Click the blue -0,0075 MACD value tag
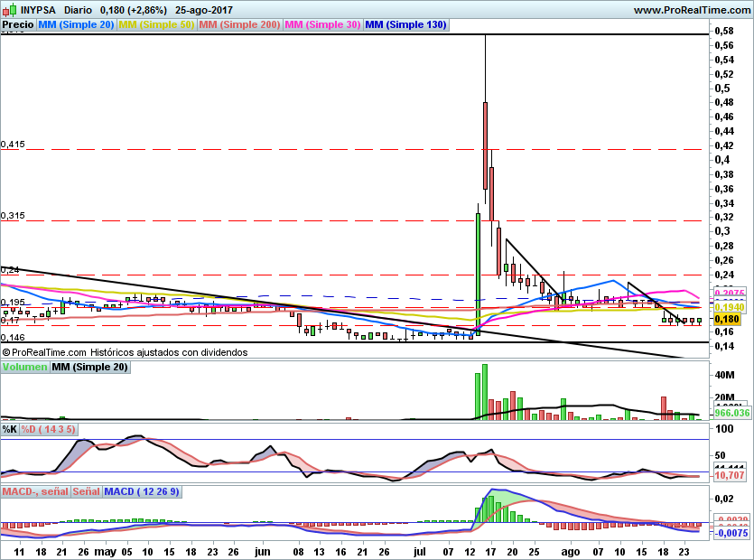 (729, 533)
